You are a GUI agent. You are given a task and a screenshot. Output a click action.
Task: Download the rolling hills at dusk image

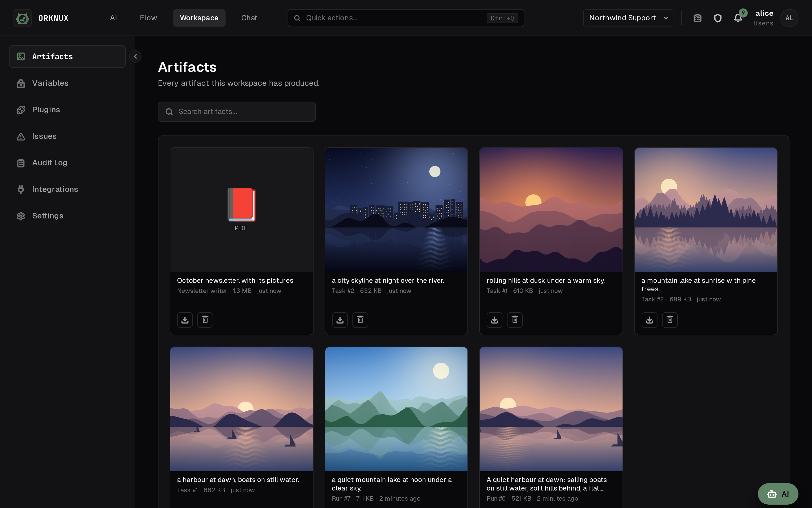pyautogui.click(x=495, y=320)
